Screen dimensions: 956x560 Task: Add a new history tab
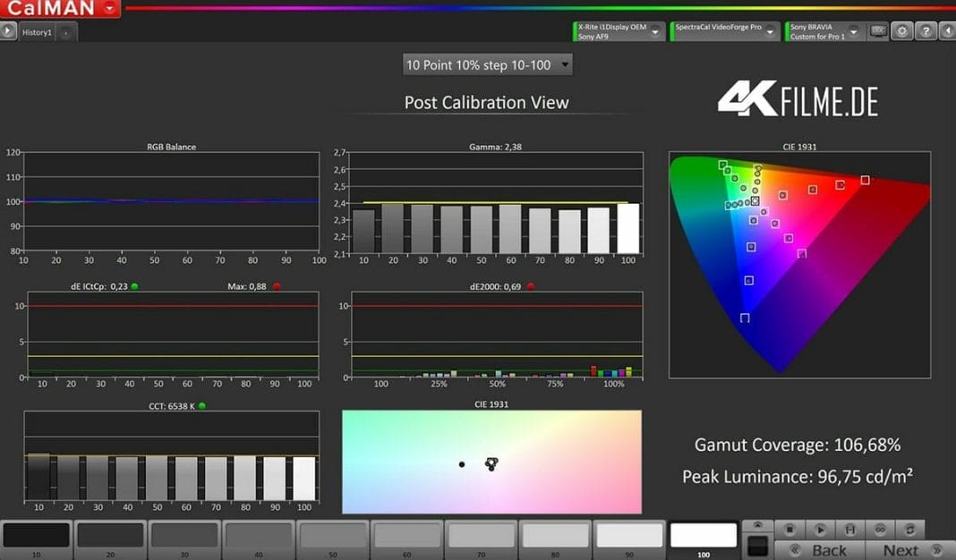click(x=67, y=32)
